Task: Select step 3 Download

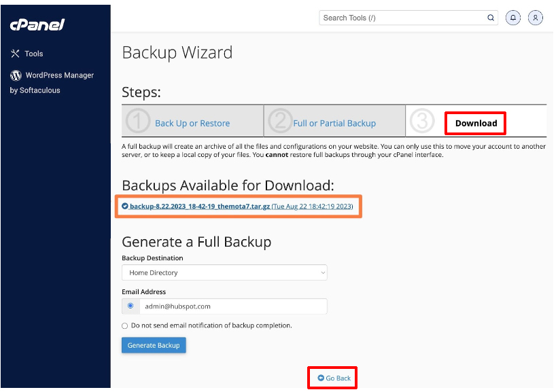Action: pyautogui.click(x=476, y=123)
